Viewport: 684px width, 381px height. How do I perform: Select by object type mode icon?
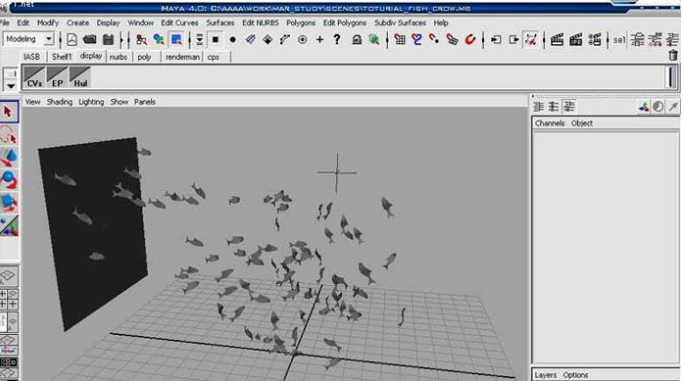tap(159, 40)
